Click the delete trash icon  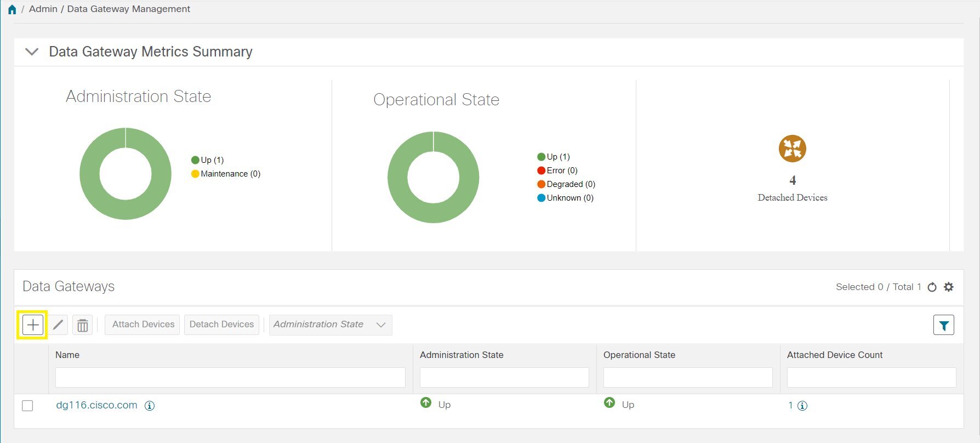[x=82, y=325]
